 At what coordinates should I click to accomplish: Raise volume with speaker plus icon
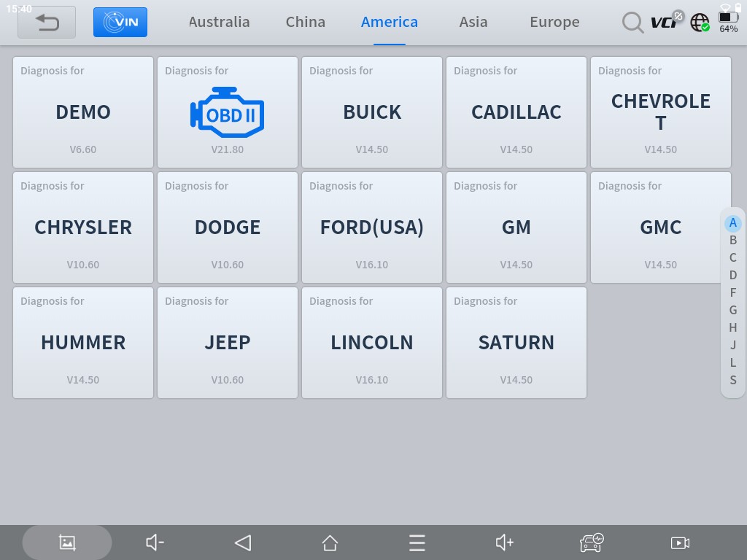tap(504, 542)
